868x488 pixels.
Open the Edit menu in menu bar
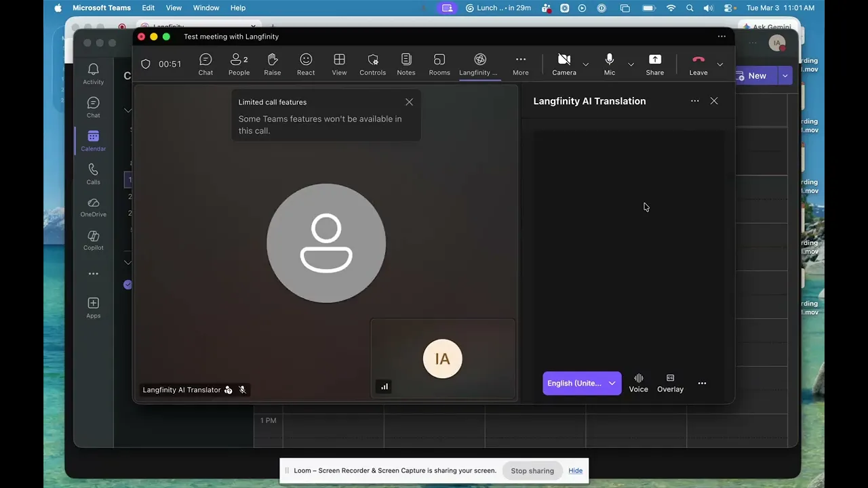149,8
